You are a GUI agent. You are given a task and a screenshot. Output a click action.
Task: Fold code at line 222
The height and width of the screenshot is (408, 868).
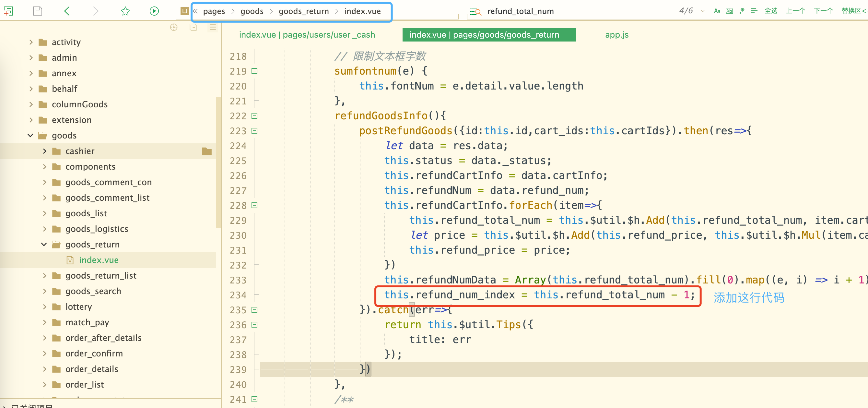tap(255, 116)
